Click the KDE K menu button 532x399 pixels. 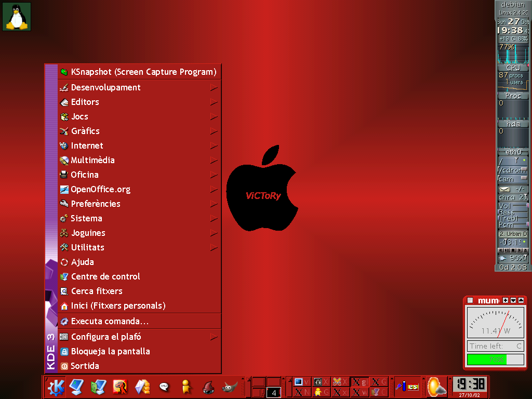[56, 387]
